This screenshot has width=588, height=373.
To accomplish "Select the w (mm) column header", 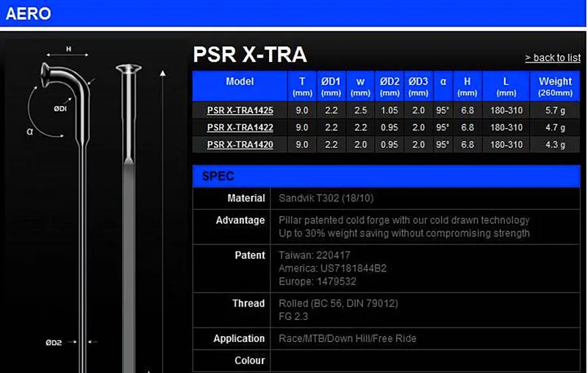I will click(x=360, y=86).
